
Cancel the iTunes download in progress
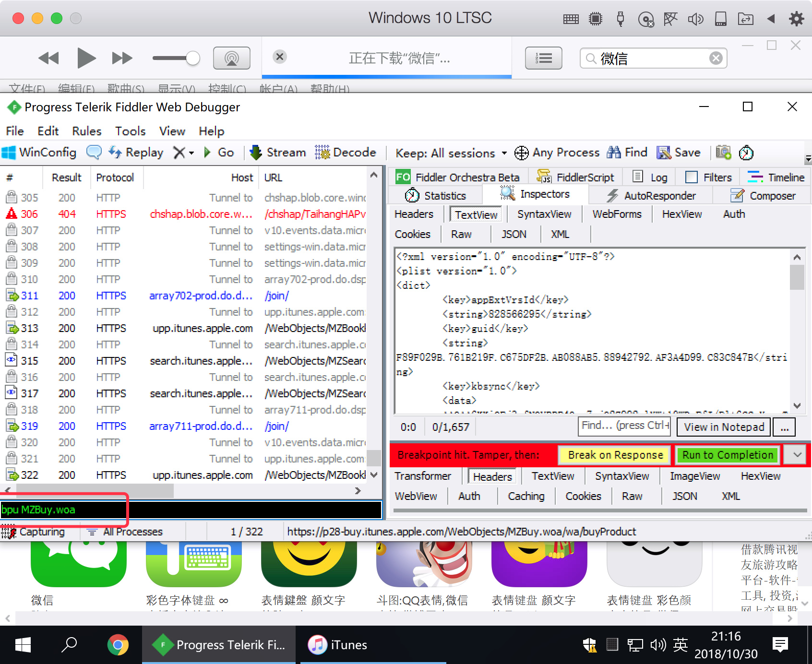tap(280, 57)
